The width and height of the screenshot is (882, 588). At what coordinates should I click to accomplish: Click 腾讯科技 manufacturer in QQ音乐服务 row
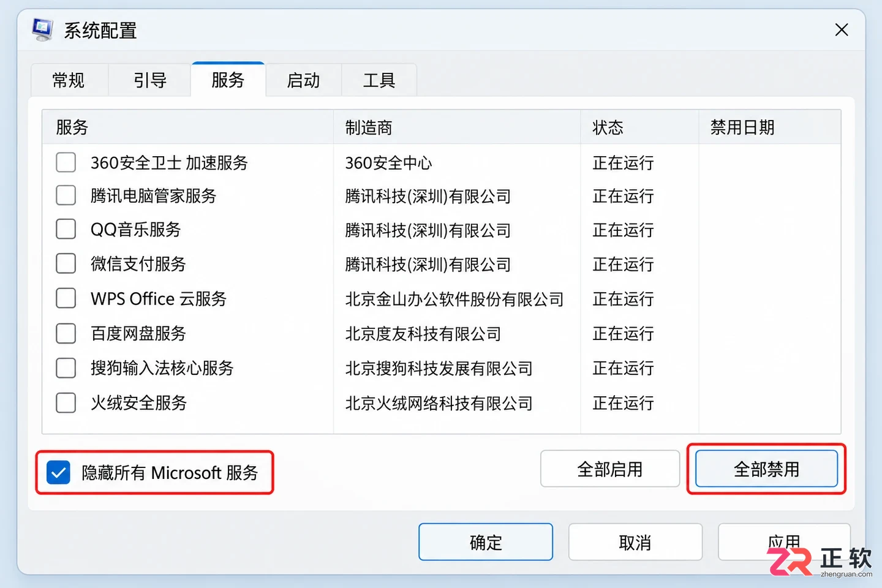tap(428, 230)
